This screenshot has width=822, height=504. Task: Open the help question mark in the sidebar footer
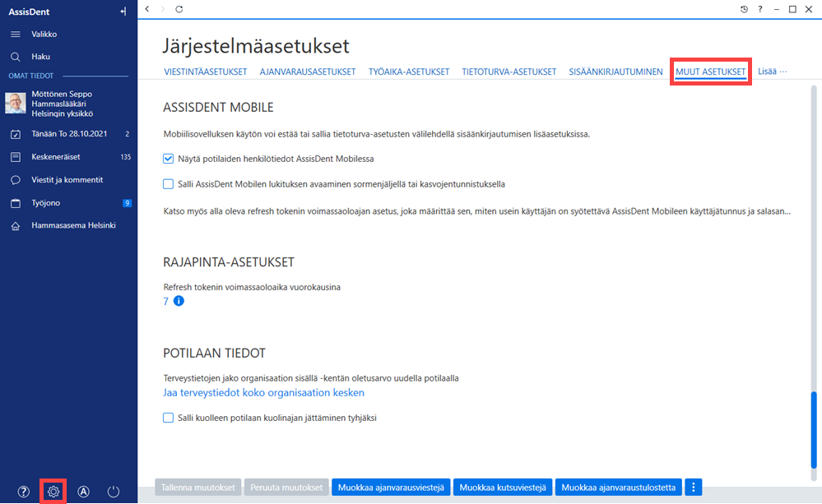[x=24, y=492]
